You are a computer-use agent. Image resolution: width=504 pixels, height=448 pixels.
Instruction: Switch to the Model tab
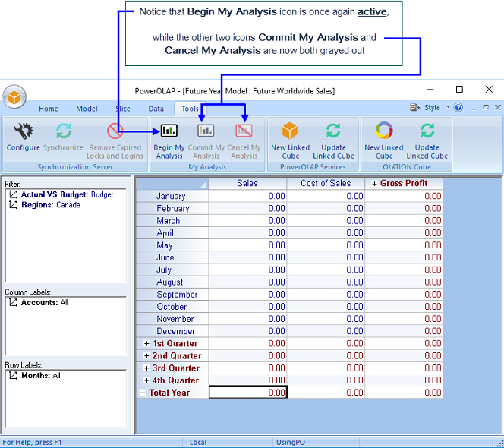pyautogui.click(x=87, y=109)
